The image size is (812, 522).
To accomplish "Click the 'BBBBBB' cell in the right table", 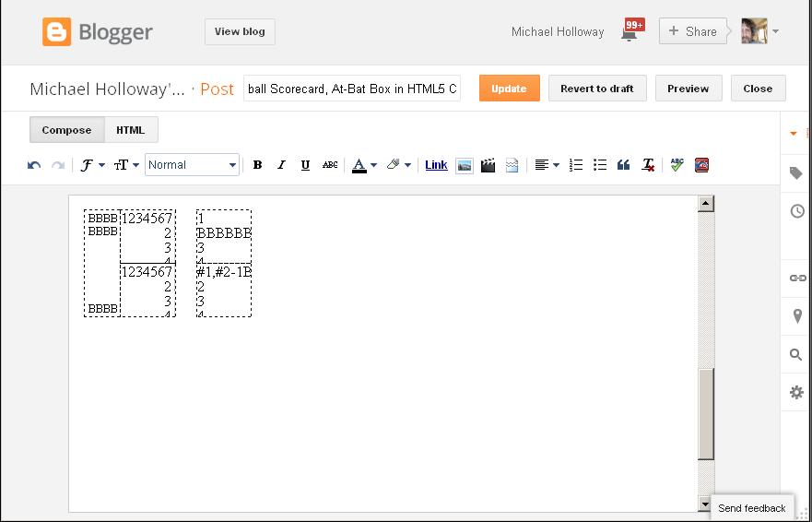I will click(224, 232).
